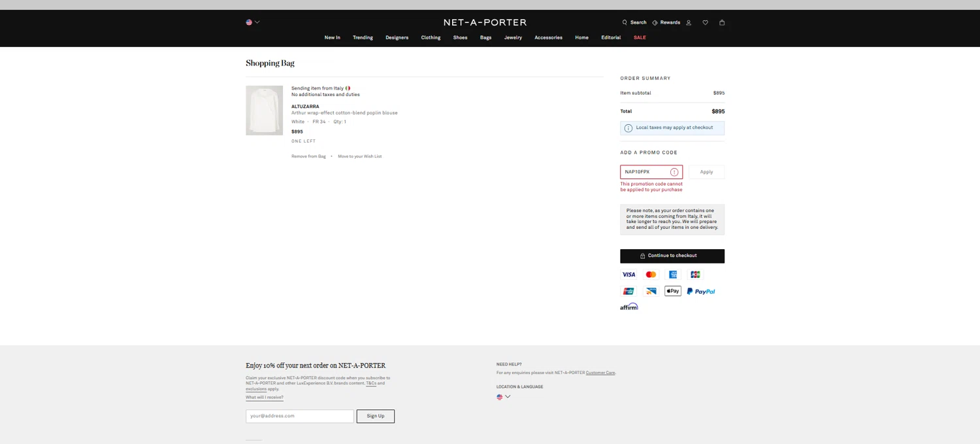This screenshot has width=980, height=444.
Task: Open footer Location & Language flag selector
Action: [503, 397]
